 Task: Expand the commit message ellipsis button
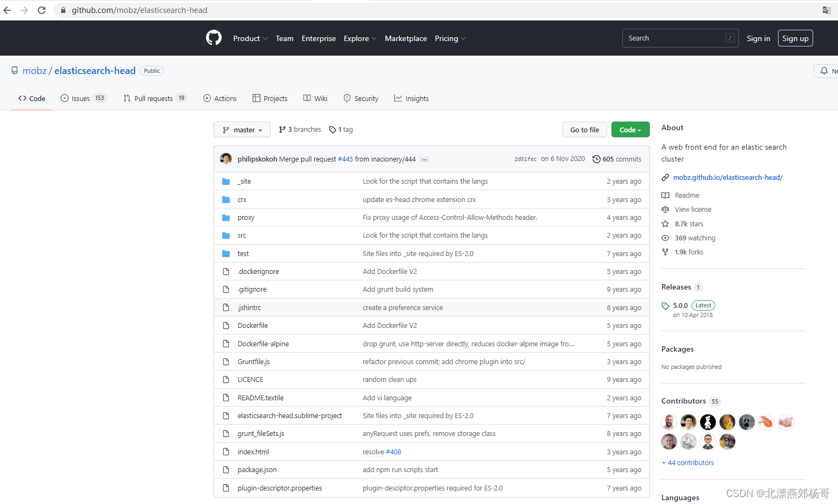pos(424,159)
